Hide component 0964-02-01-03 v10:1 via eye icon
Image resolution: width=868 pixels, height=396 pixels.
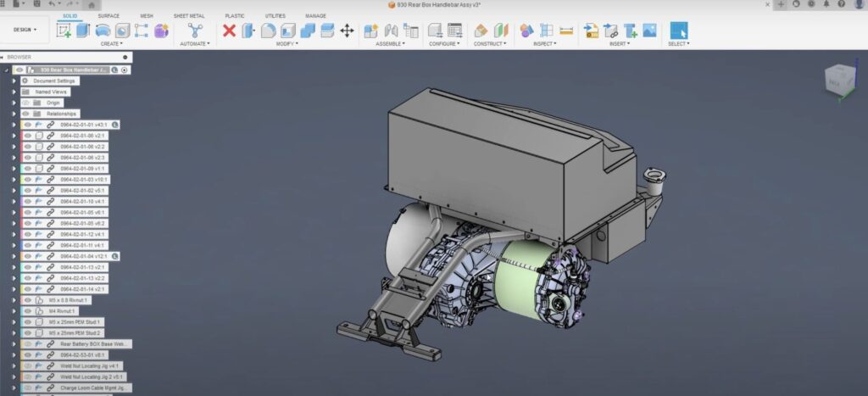tap(27, 179)
